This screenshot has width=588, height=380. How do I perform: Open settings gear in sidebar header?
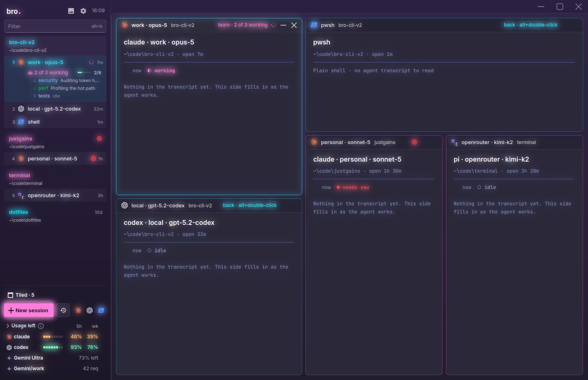point(83,11)
